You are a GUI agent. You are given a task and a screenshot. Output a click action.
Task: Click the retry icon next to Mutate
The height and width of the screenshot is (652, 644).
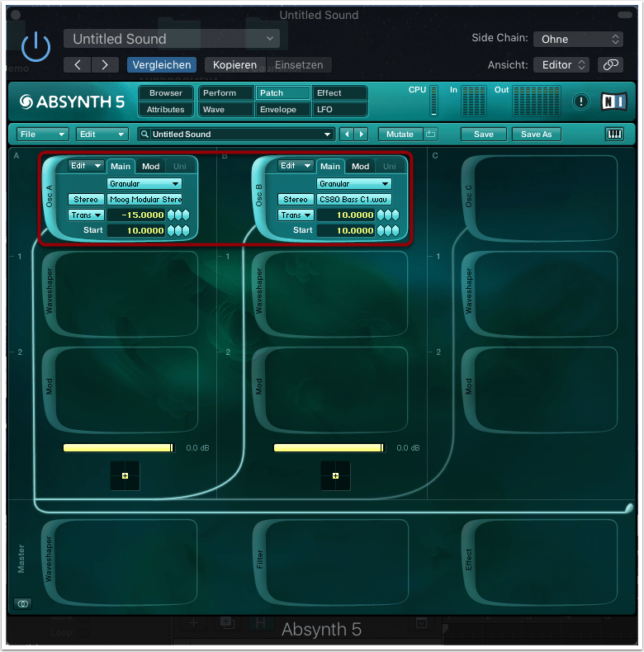[x=430, y=135]
